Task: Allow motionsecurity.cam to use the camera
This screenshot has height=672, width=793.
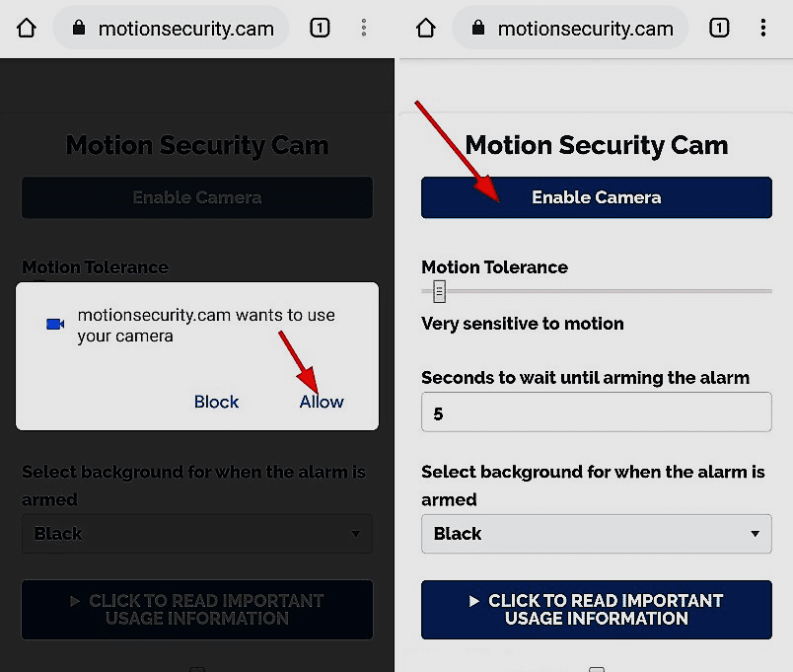Action: [322, 402]
